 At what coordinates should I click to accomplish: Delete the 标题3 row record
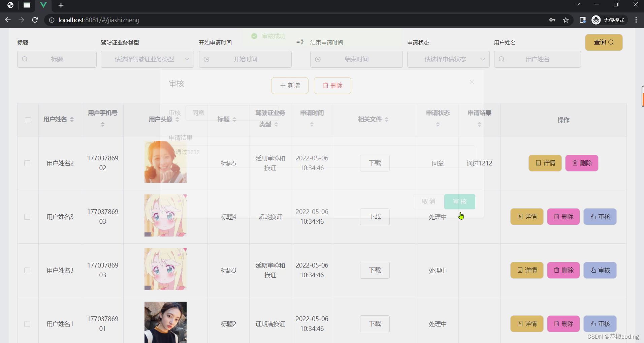[563, 270]
